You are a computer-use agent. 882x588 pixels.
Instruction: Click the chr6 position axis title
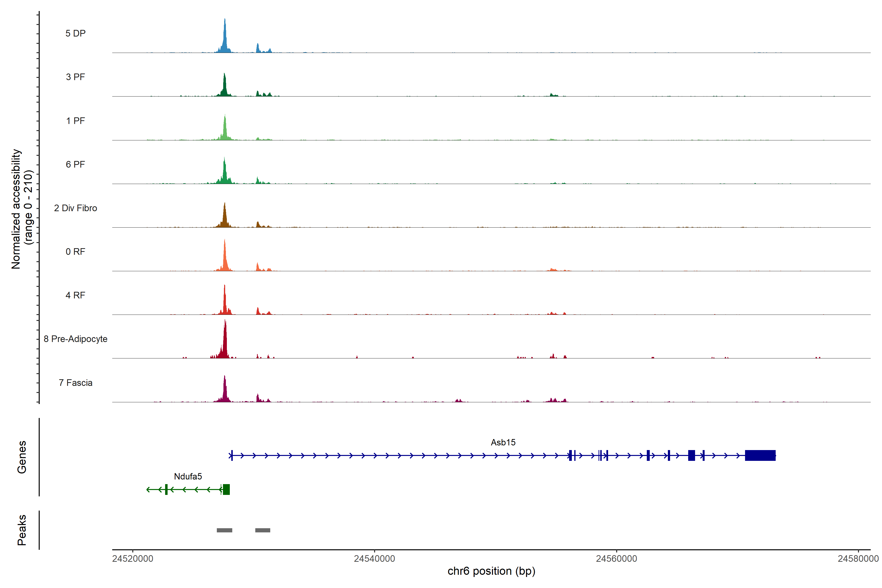(x=491, y=571)
